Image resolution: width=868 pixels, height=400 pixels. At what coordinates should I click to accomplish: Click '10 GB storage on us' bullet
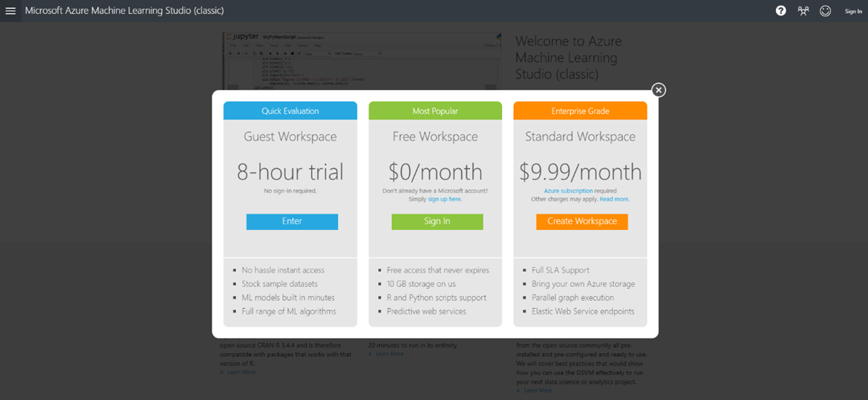(421, 283)
